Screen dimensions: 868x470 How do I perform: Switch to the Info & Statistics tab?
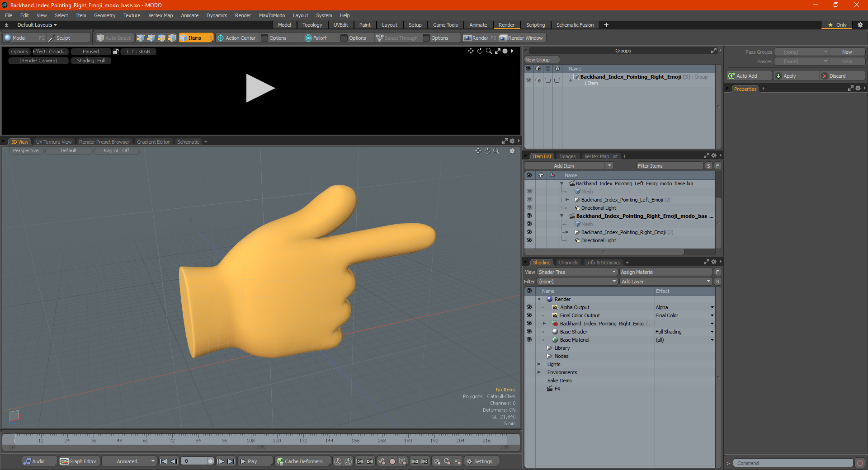tap(603, 263)
